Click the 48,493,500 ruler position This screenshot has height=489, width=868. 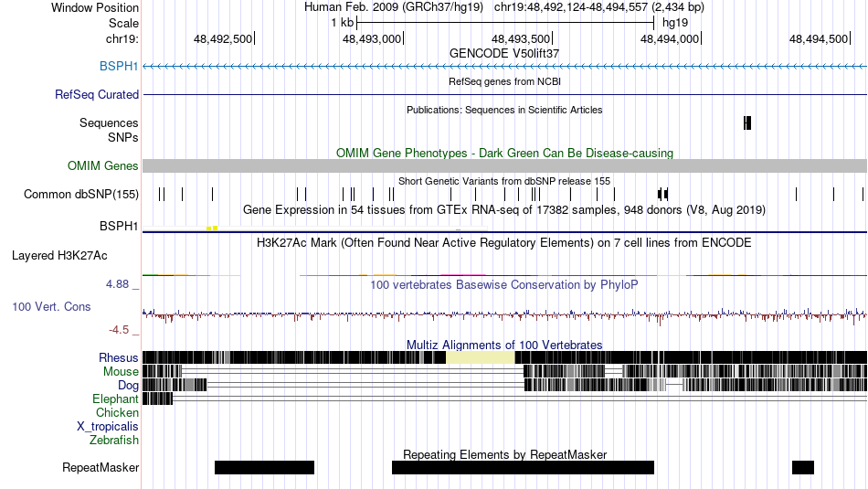(x=522, y=38)
